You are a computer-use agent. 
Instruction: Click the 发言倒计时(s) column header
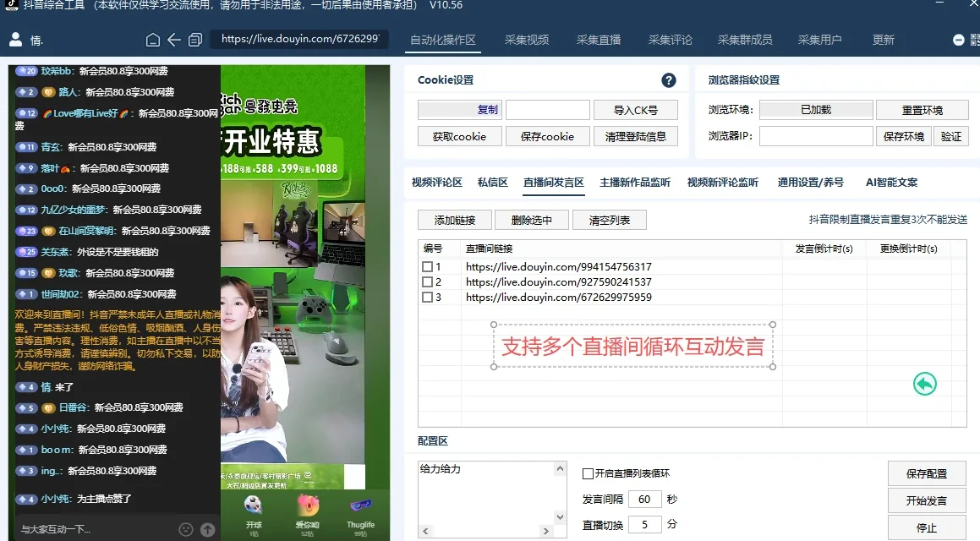pyautogui.click(x=824, y=249)
